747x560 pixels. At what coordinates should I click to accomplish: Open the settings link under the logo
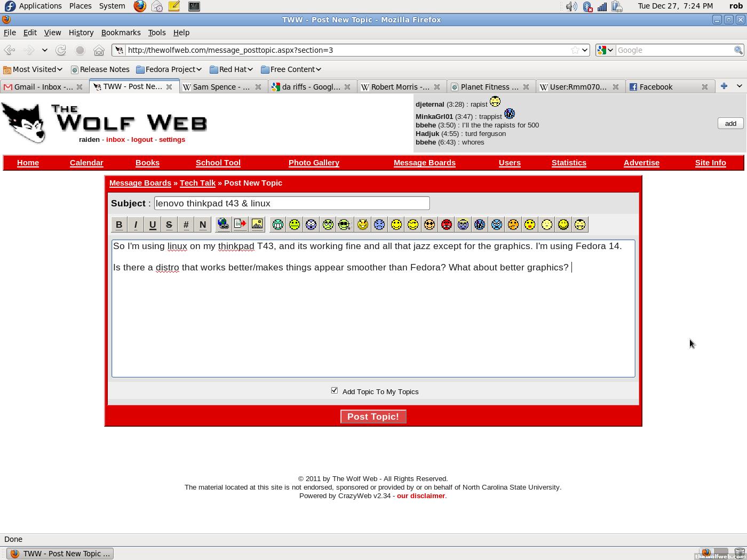(172, 140)
